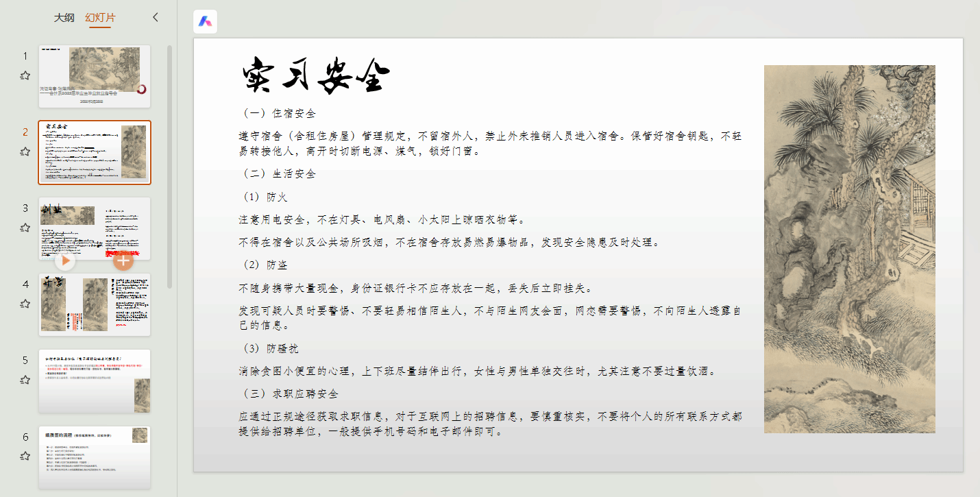Open the slide 6 thumbnail
The height and width of the screenshot is (497, 980).
point(95,457)
